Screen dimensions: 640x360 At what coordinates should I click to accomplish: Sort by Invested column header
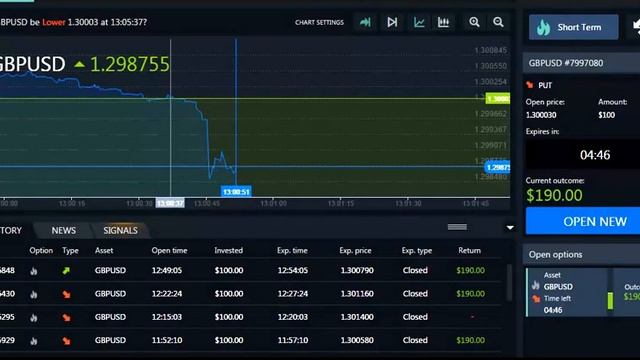[x=229, y=251]
